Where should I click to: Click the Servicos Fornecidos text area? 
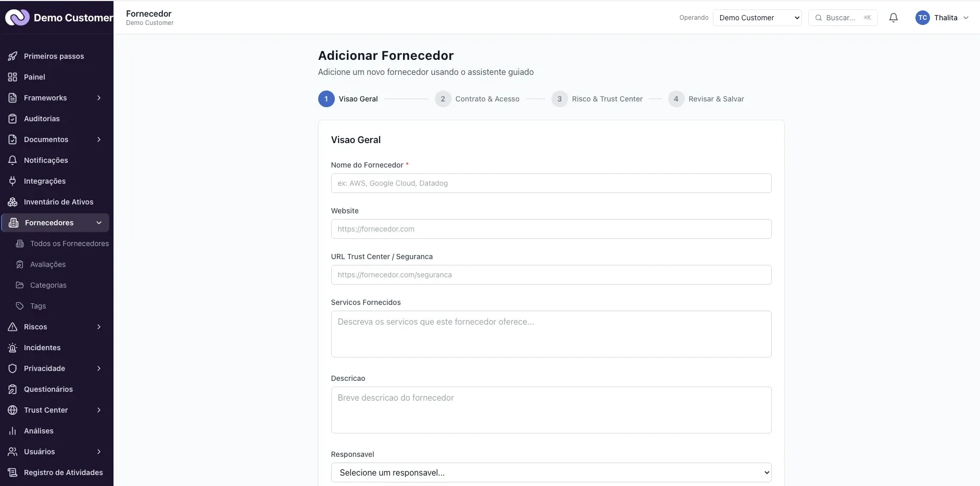[x=551, y=334]
